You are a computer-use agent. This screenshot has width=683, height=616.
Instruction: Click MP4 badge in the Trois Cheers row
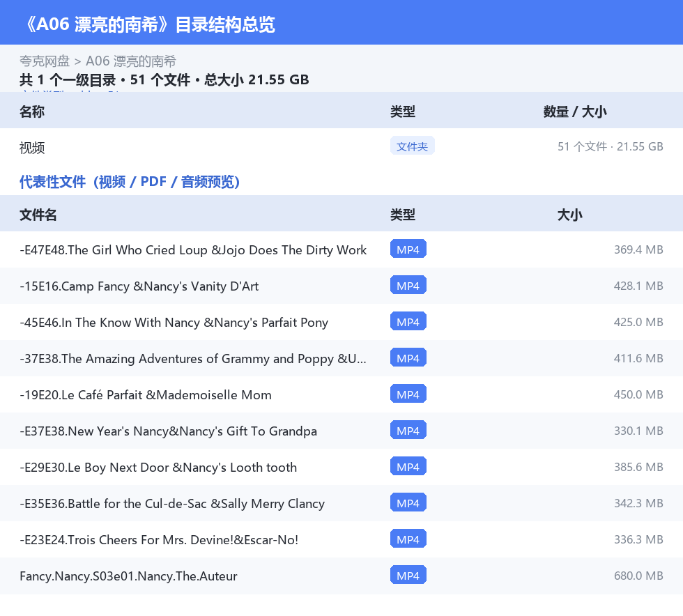(408, 539)
